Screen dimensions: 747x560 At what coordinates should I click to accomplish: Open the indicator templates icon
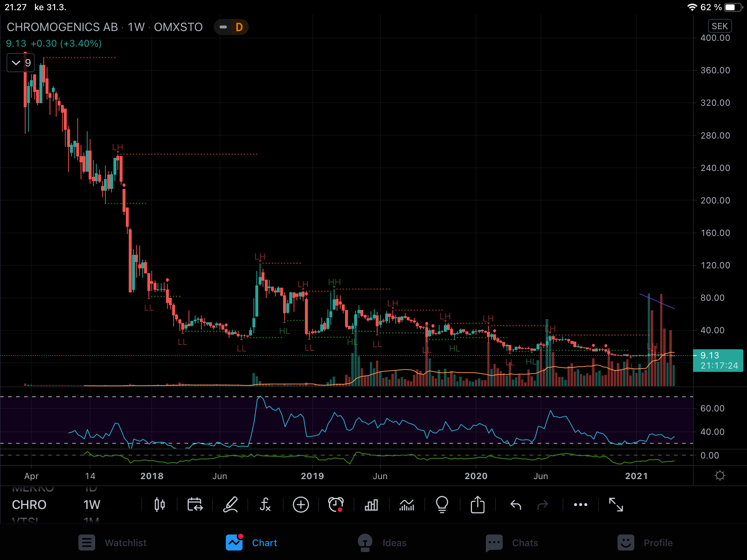pyautogui.click(x=407, y=505)
